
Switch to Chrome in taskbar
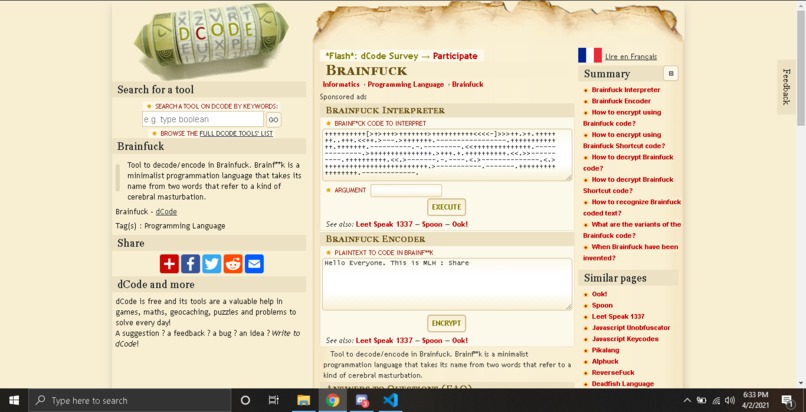tap(333, 400)
